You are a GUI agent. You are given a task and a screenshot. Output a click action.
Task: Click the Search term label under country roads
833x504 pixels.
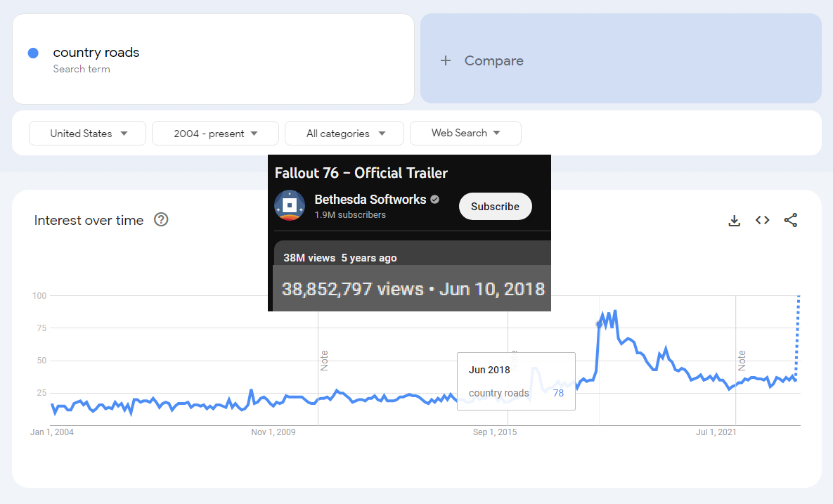pyautogui.click(x=82, y=69)
